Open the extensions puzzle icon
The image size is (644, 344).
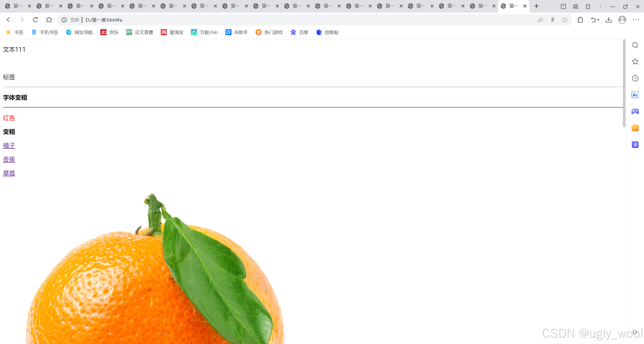point(580,20)
